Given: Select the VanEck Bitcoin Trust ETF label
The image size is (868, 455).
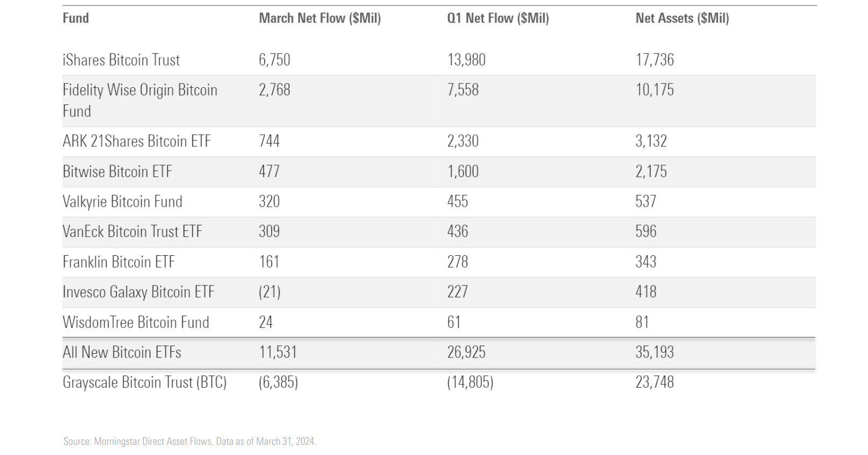Looking at the screenshot, I should coord(132,232).
